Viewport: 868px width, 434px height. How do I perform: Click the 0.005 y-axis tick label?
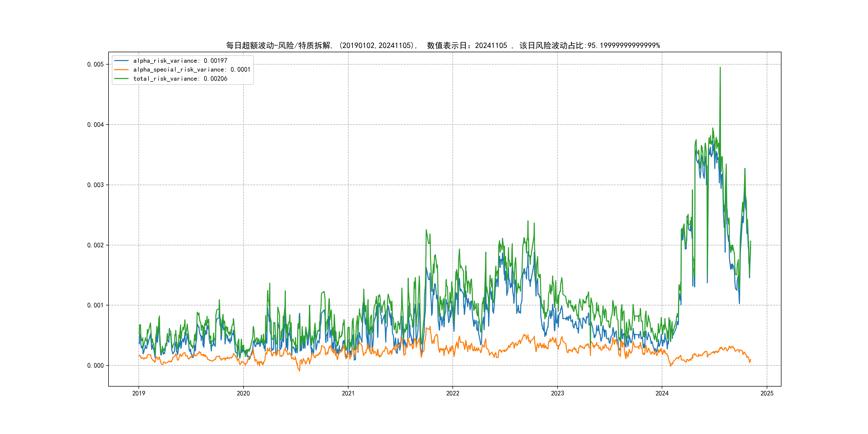tap(95, 64)
